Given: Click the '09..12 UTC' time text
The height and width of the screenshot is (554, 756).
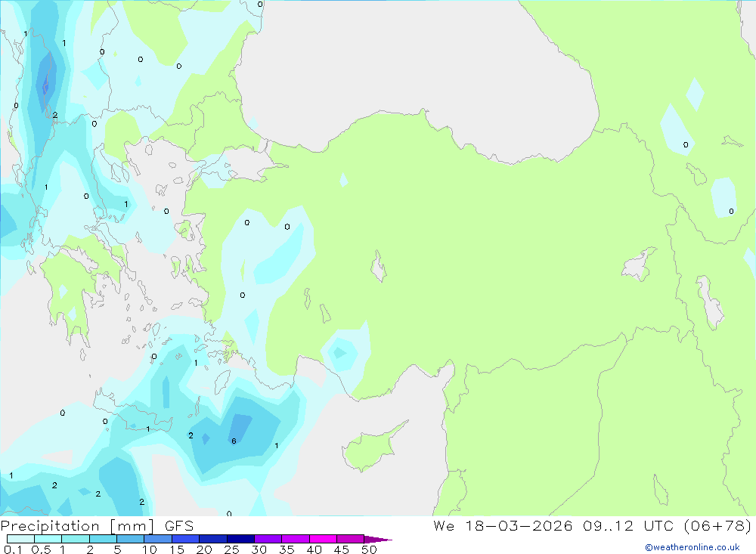Looking at the screenshot, I should [x=630, y=526].
